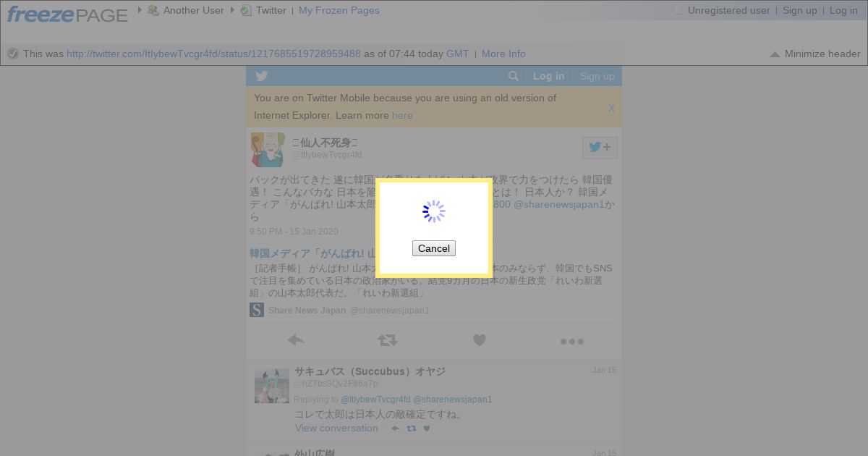Click the Another User people icon
868x456 pixels.
point(153,10)
